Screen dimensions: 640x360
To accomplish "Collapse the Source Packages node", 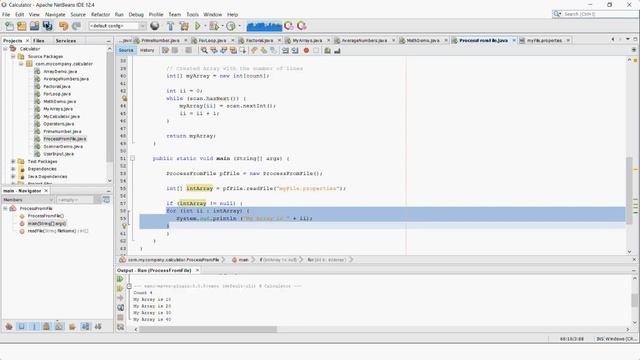I will (13, 56).
